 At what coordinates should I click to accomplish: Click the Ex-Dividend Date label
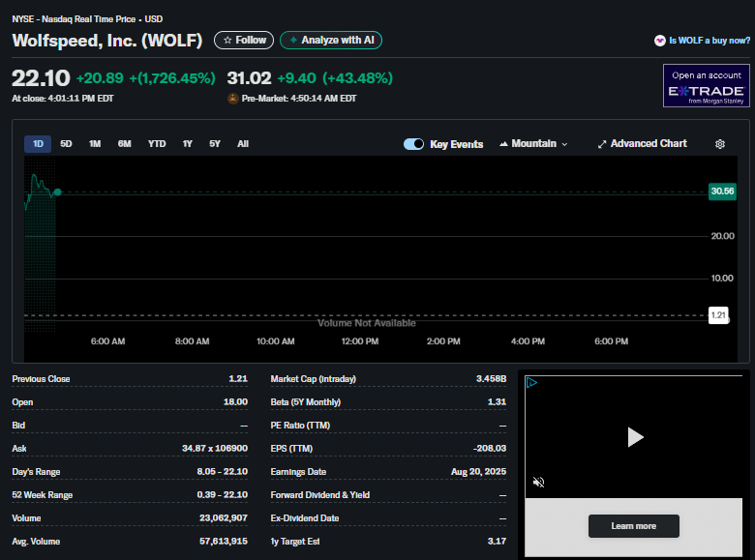(305, 518)
